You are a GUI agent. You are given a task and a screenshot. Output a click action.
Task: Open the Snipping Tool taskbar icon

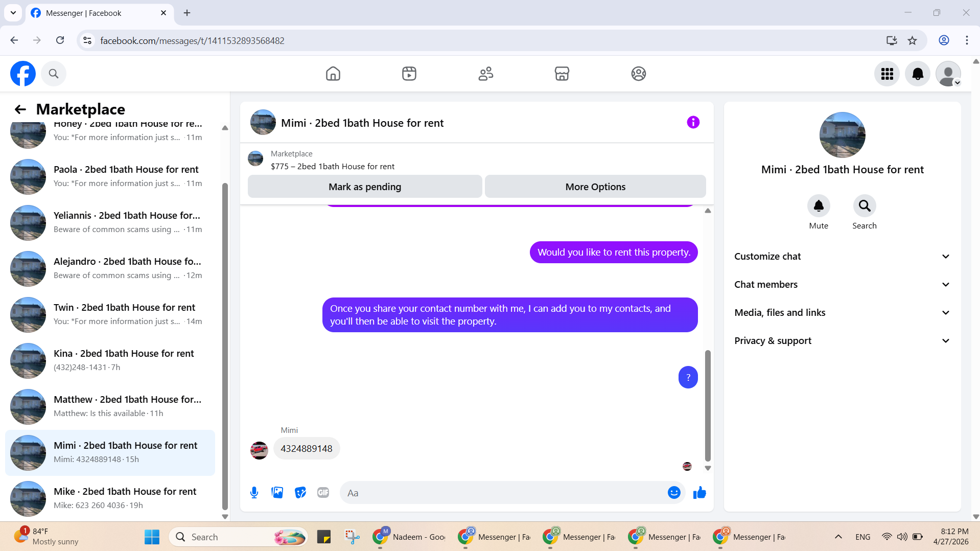click(x=352, y=537)
